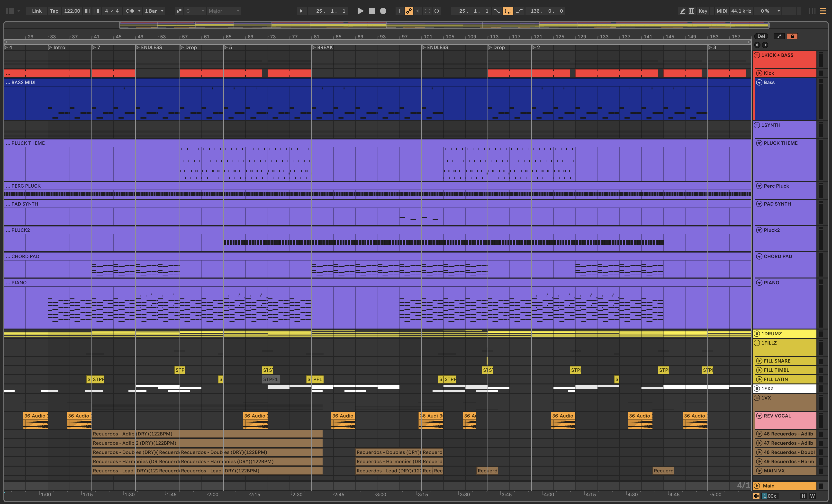Click the Arrangement Record button
Viewport: 832px width, 504px height.
(x=383, y=11)
